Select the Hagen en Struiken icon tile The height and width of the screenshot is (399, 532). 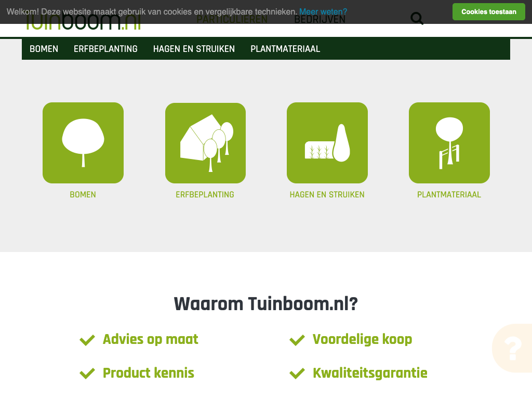327,143
